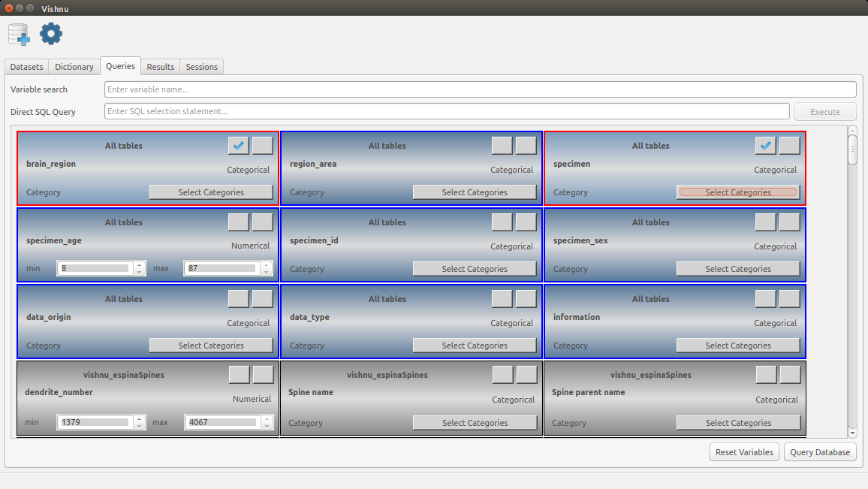
Task: Switch to the Datasets tab
Action: click(26, 66)
